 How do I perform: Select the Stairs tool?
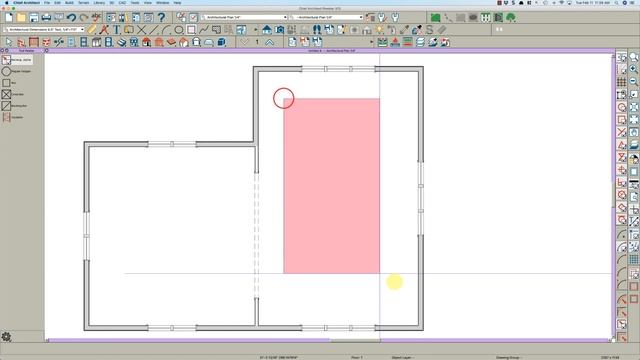[122, 42]
